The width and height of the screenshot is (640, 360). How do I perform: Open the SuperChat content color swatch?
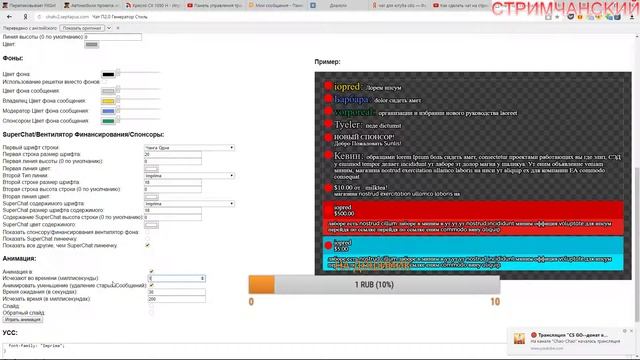151,224
